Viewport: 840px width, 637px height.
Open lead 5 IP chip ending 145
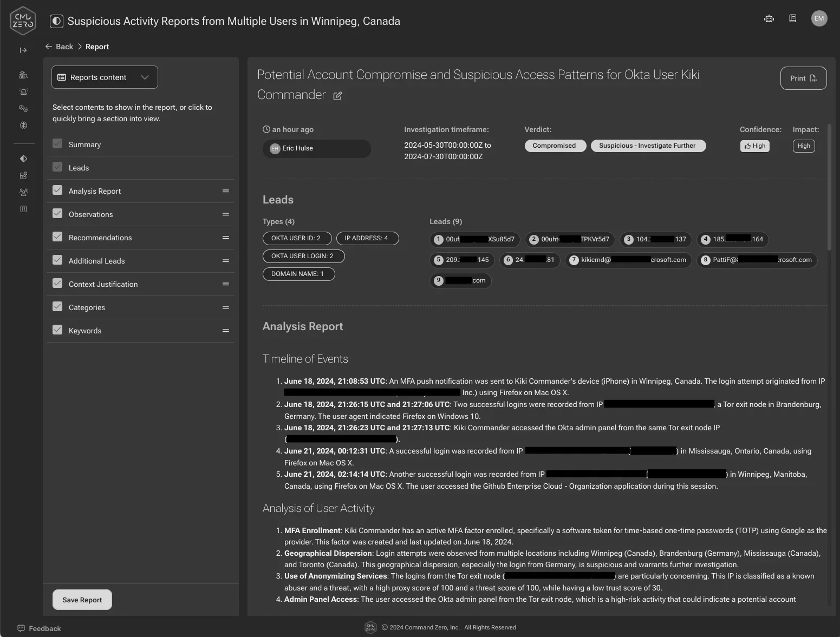[462, 260]
